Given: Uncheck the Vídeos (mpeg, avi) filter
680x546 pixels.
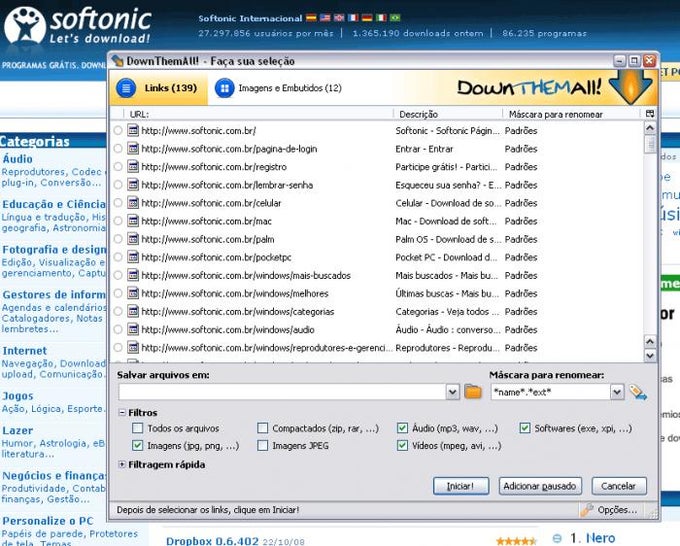Looking at the screenshot, I should point(402,445).
